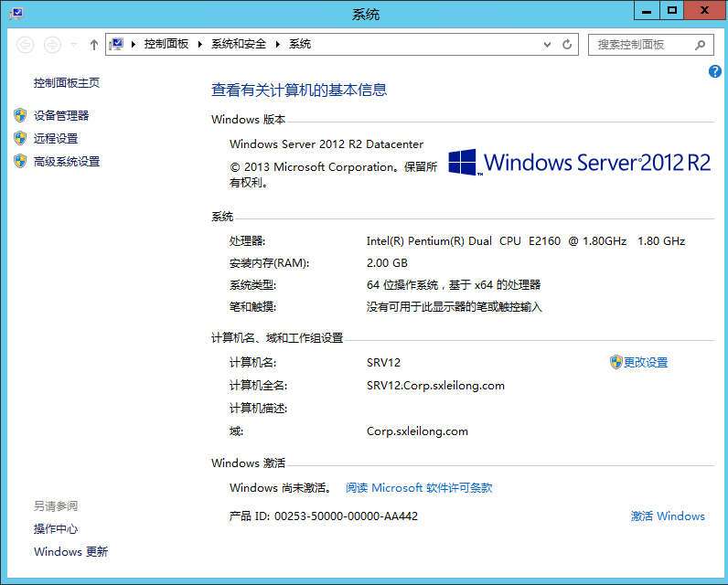
Task: Click Windows Server 2012 R2 Datacenter edition text
Action: pyautogui.click(x=327, y=144)
